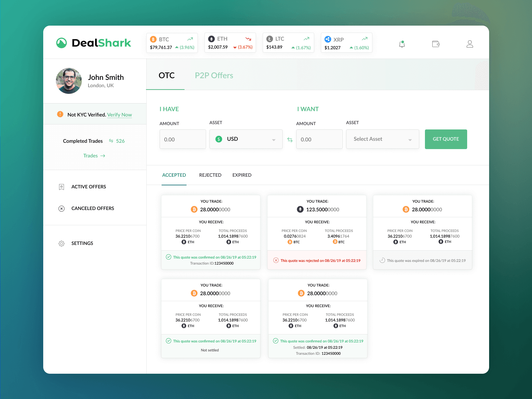Click John Smith's profile photo
The height and width of the screenshot is (399, 532).
69,81
